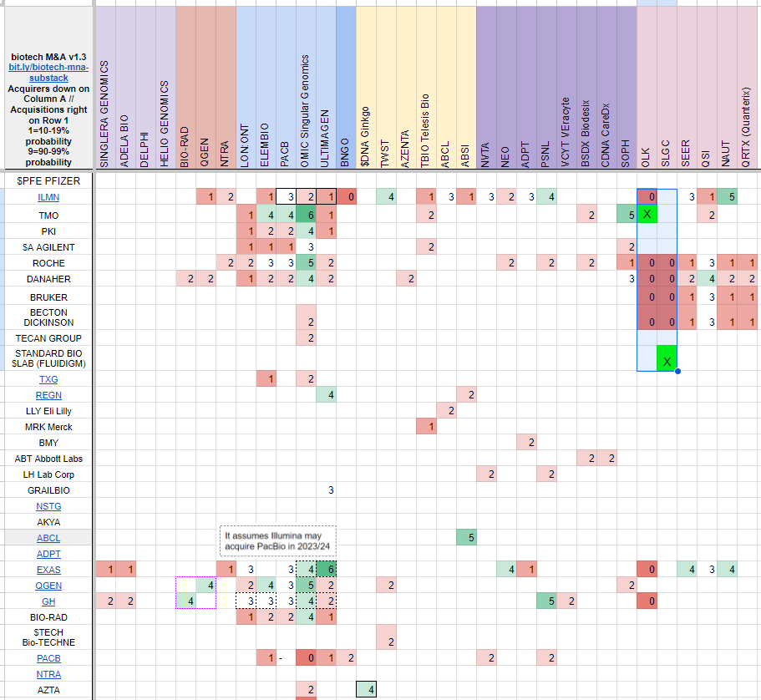Select the $DNA Ginkgo column header

click(x=366, y=88)
